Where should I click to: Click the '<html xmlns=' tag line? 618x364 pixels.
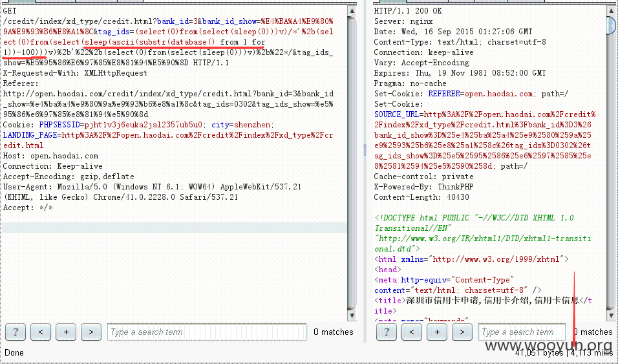(x=471, y=259)
